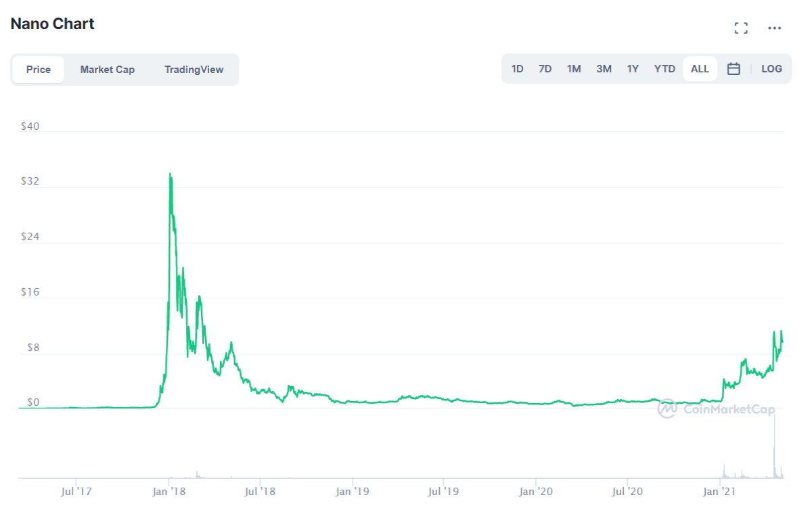This screenshot has height=514, width=812.
Task: Click the $40 price axis label
Action: coord(30,126)
